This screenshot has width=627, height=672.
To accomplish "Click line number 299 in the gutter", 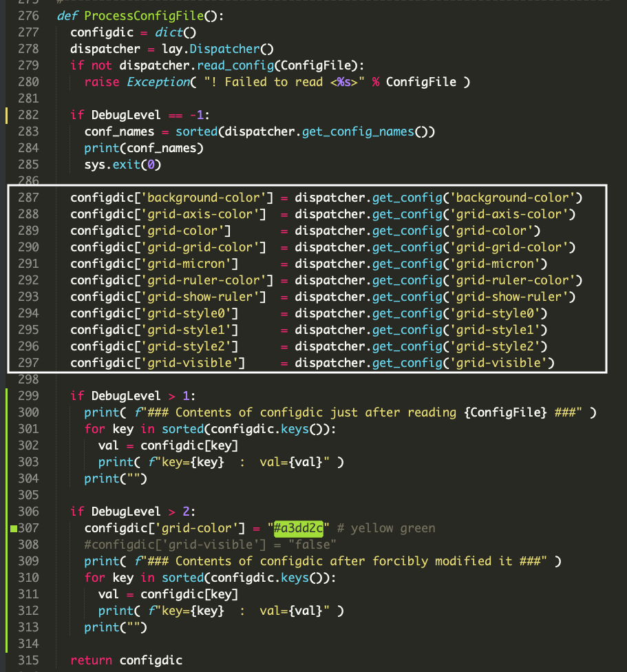I will pos(28,396).
